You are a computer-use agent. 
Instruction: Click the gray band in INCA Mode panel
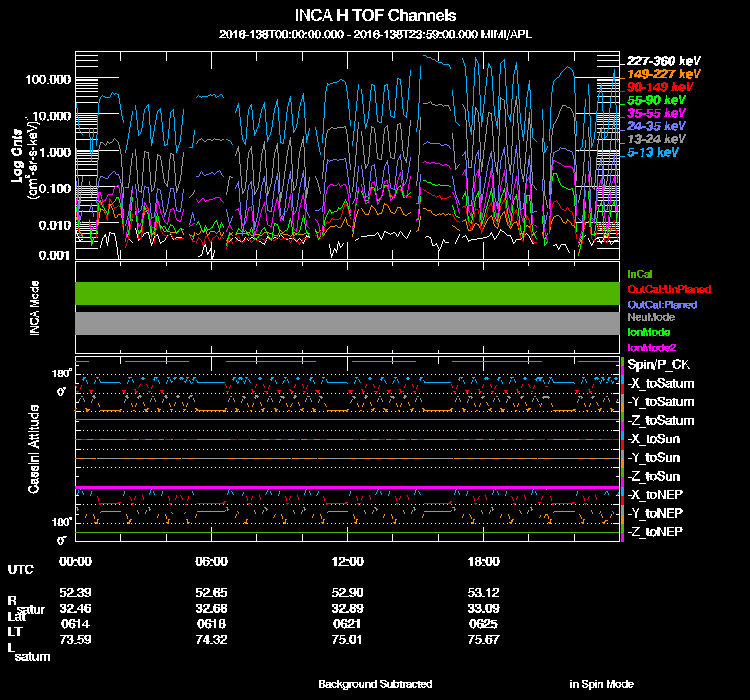coord(347,324)
